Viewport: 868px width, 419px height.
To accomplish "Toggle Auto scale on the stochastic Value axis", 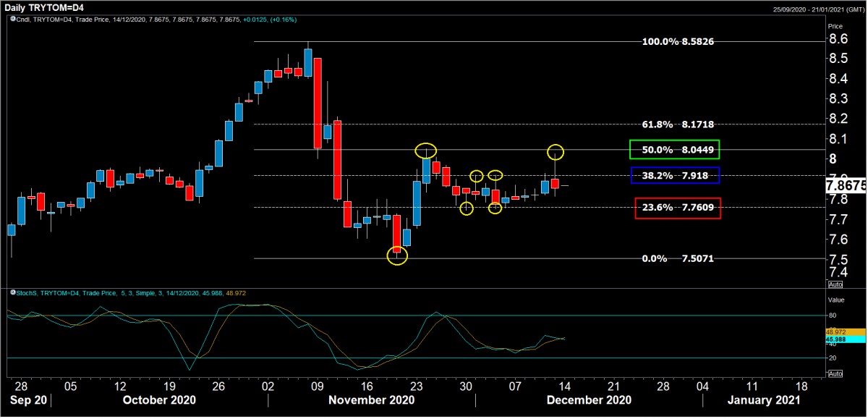I will (x=834, y=373).
